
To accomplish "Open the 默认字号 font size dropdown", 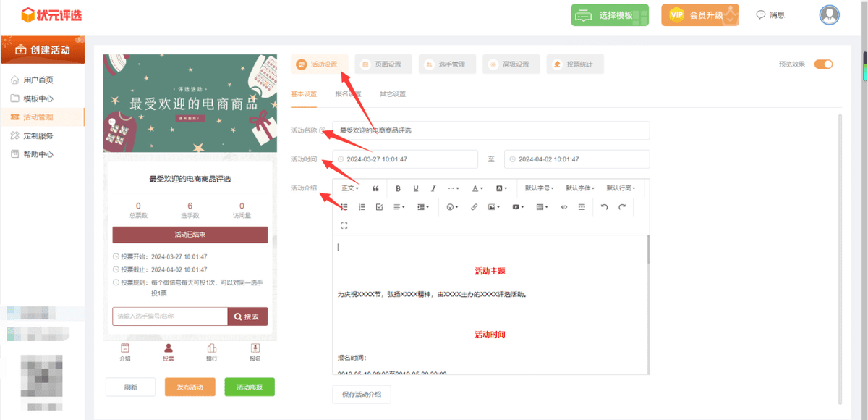I will pyautogui.click(x=538, y=188).
